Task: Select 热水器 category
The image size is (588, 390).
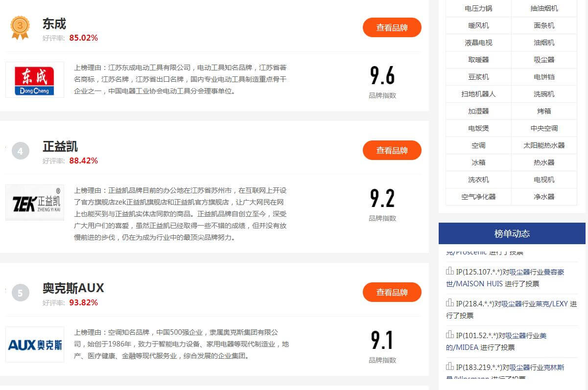Action: [544, 162]
